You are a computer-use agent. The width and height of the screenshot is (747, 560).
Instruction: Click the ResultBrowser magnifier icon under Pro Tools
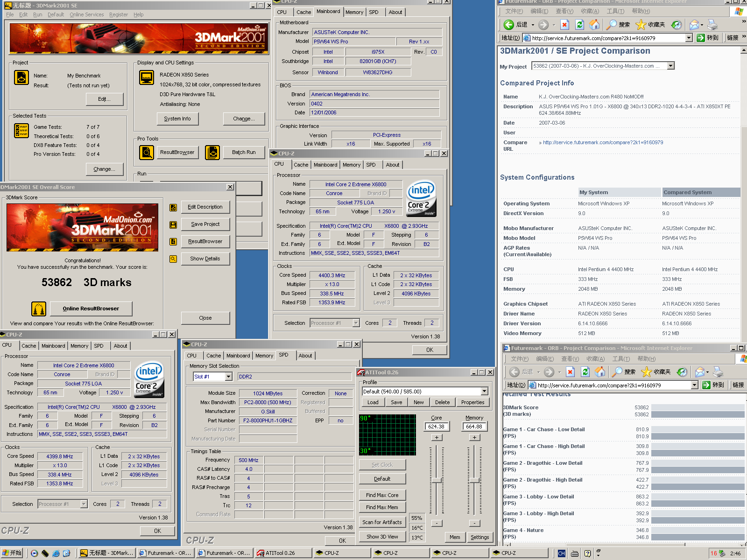tap(147, 152)
